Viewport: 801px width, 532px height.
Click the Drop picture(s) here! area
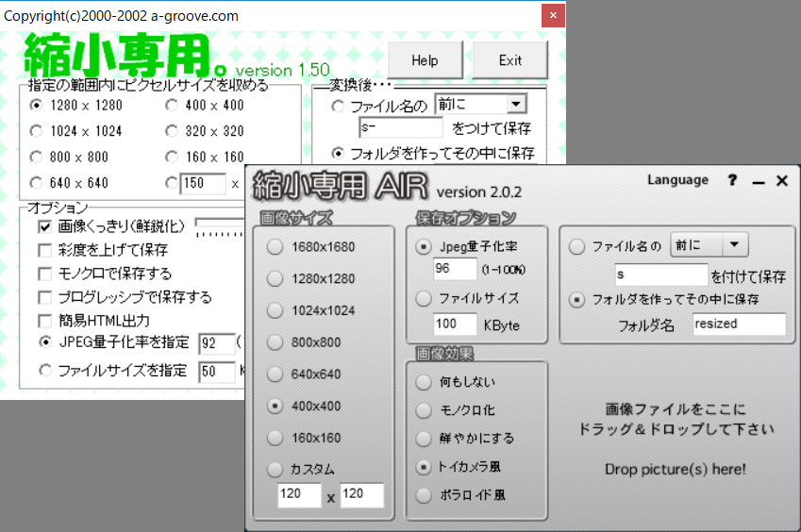click(676, 469)
